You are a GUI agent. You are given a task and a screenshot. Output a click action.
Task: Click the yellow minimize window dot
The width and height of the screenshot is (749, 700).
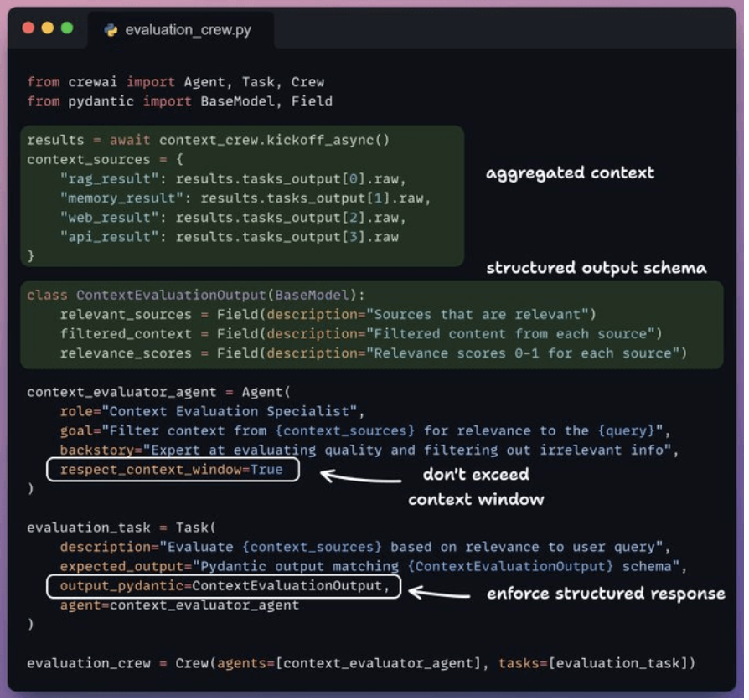point(48,28)
